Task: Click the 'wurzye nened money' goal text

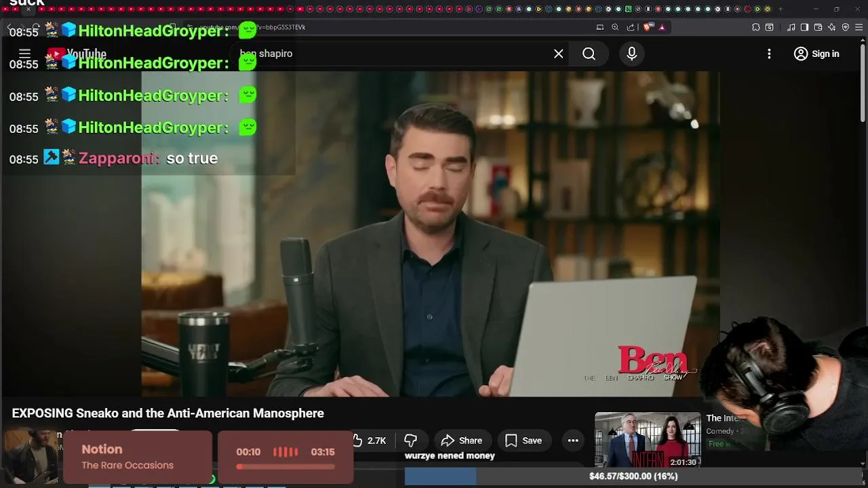Action: [450, 455]
